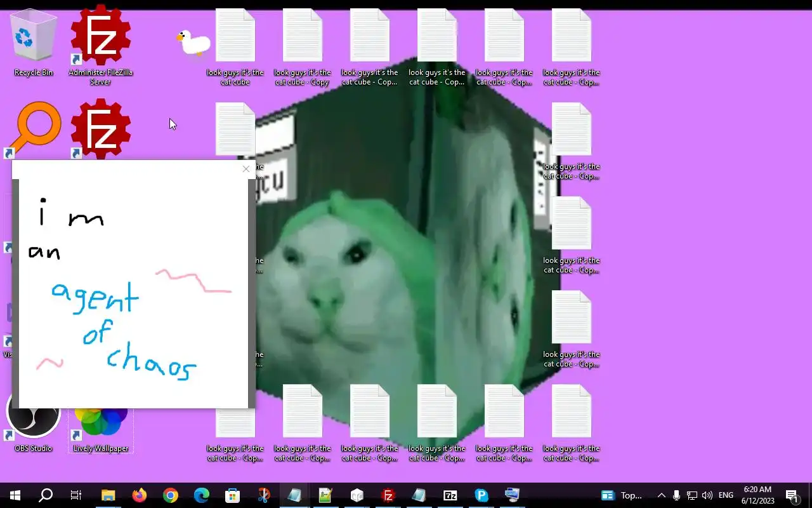
Task: Launch Microsoft Edge from the taskbar
Action: point(201,495)
